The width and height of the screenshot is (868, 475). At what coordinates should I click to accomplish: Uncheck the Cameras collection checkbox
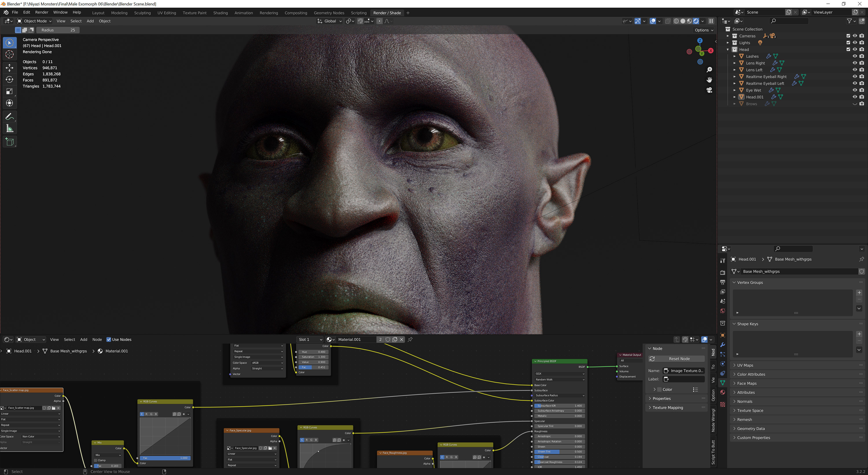pyautogui.click(x=848, y=36)
